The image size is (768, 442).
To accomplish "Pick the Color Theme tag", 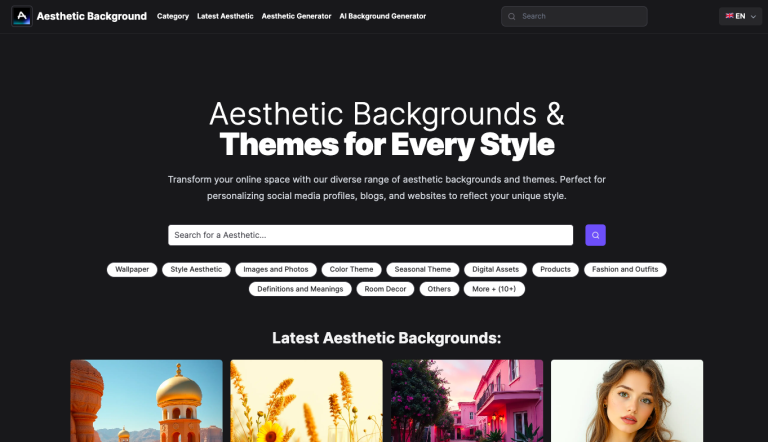I will tap(352, 269).
